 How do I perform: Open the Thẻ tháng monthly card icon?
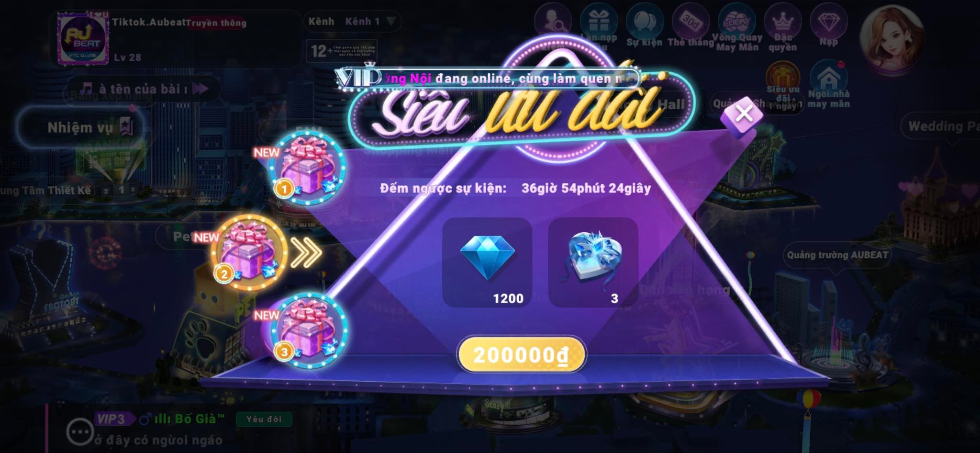point(690,26)
